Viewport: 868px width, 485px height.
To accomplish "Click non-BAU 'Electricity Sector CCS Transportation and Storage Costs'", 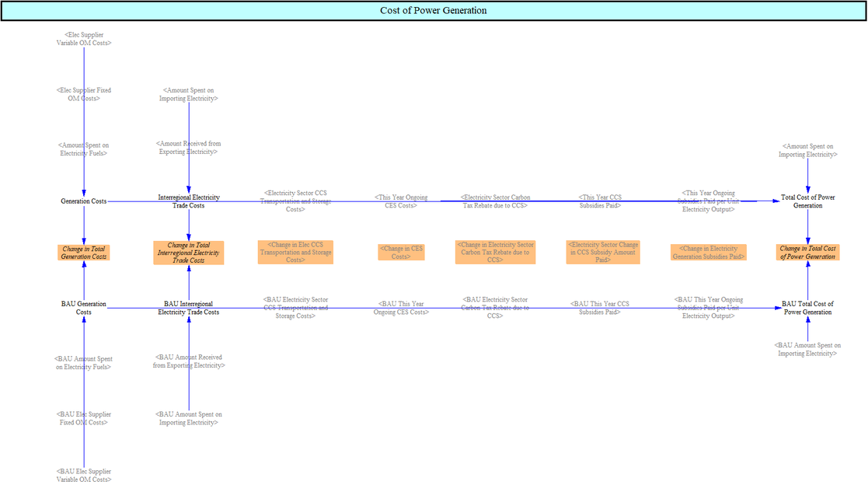I will pos(295,201).
